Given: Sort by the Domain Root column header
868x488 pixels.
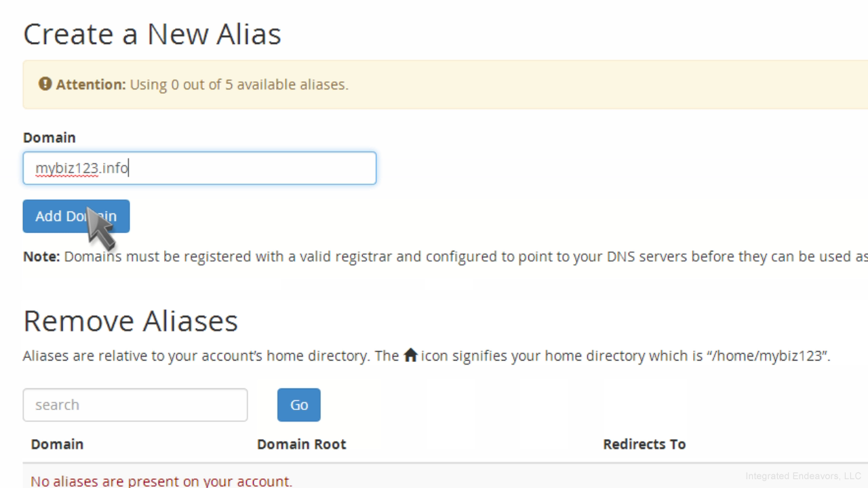Looking at the screenshot, I should [x=302, y=444].
